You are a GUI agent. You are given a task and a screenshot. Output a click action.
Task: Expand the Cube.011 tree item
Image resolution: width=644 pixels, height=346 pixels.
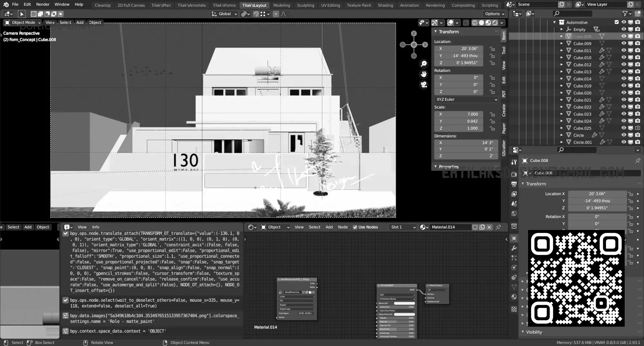562,51
